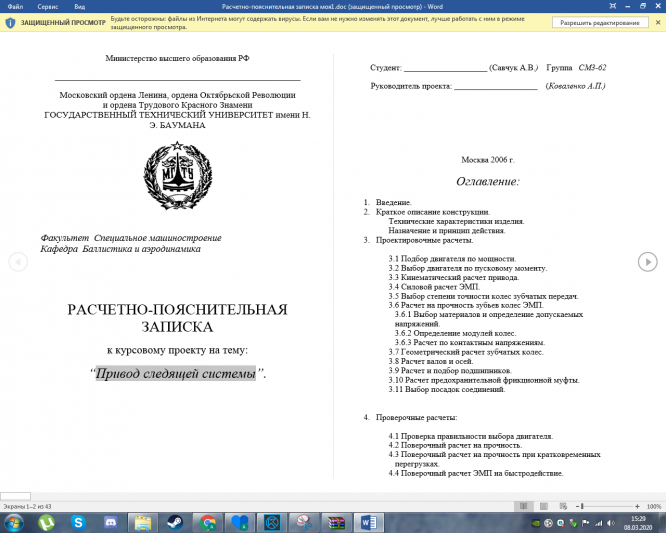
Task: Click contents line 3.1 Подбор двигателя по мощности
Action: tap(452, 259)
